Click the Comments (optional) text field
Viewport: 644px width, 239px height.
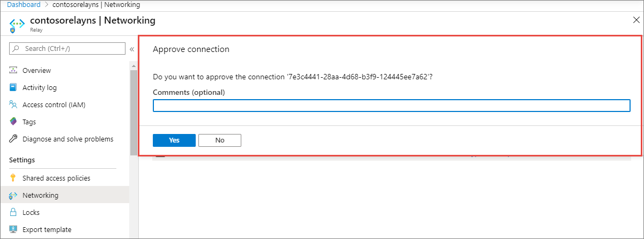[x=391, y=106]
